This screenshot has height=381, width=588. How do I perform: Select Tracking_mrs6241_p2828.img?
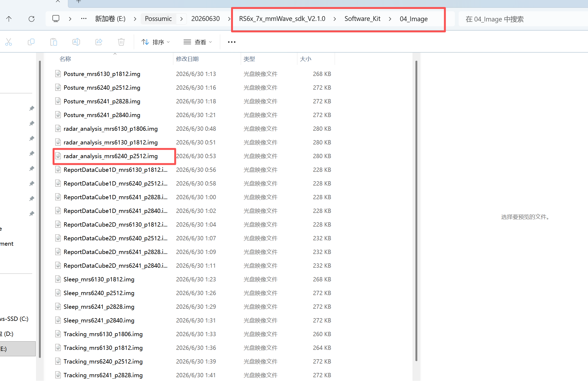(103, 375)
